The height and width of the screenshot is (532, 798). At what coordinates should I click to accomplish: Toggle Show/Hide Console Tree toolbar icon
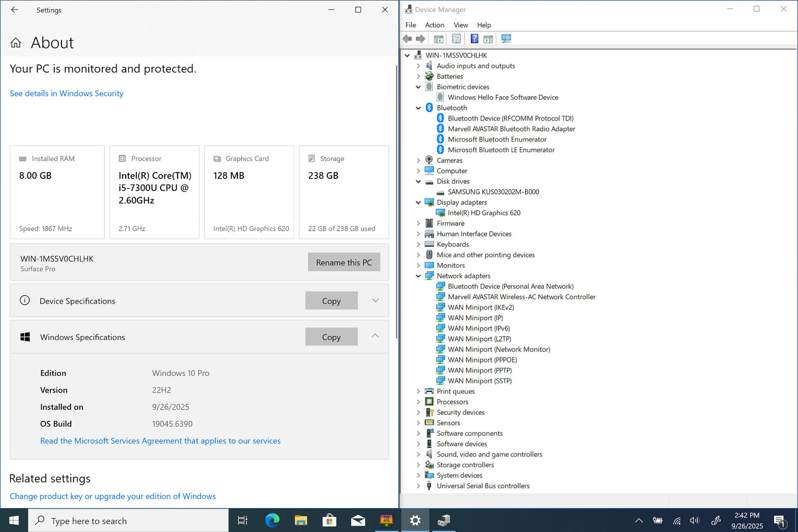[x=438, y=39]
